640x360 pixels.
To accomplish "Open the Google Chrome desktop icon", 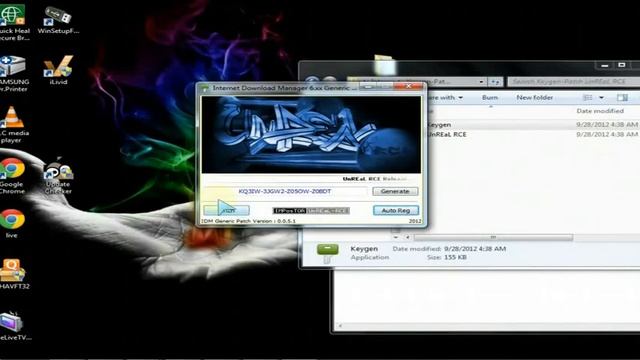I will (x=12, y=176).
